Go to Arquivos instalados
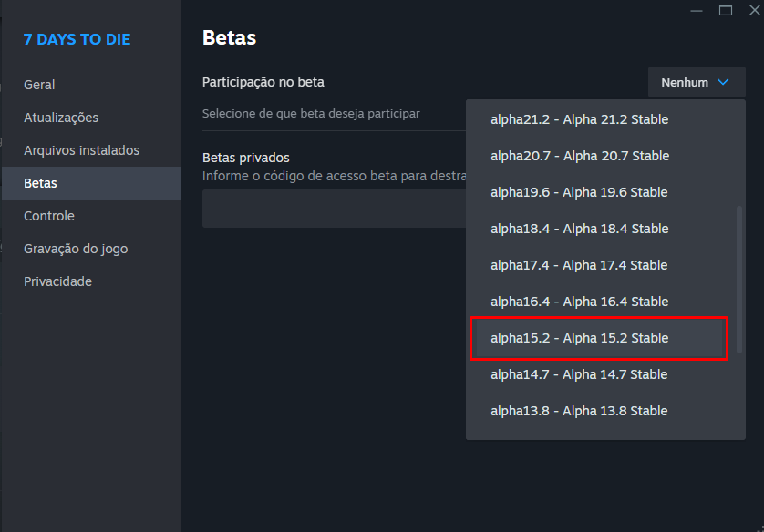 tap(91, 150)
